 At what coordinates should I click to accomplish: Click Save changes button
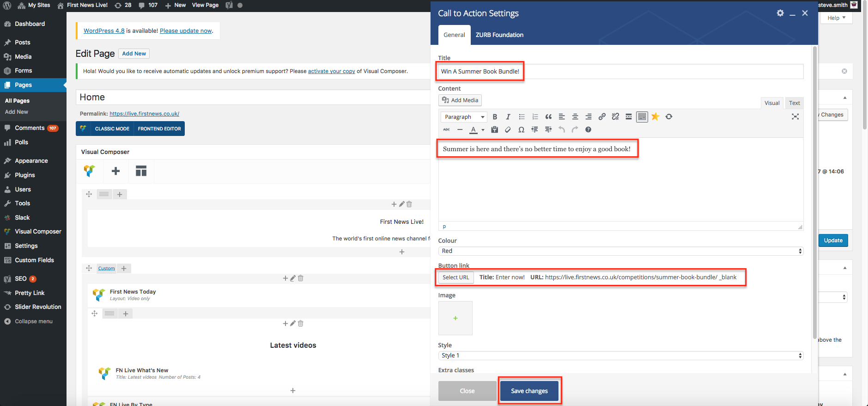click(529, 391)
